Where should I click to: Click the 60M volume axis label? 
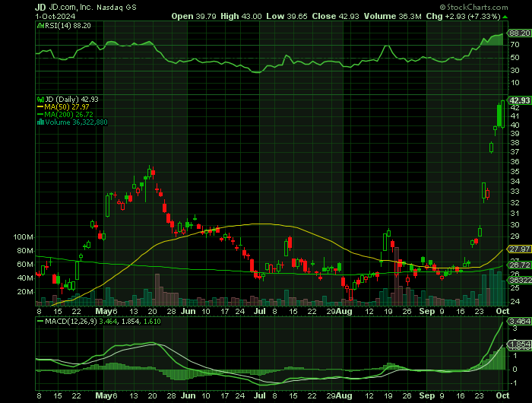(25, 264)
